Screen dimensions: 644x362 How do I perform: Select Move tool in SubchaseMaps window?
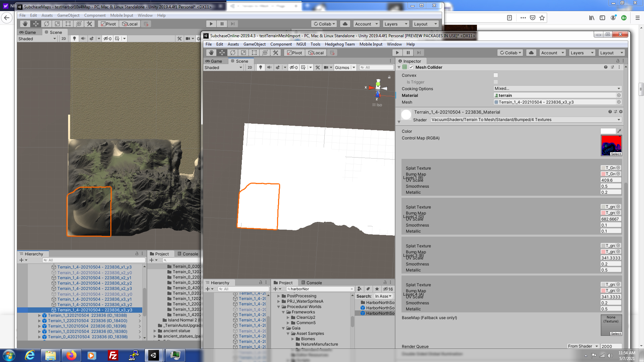click(x=36, y=24)
